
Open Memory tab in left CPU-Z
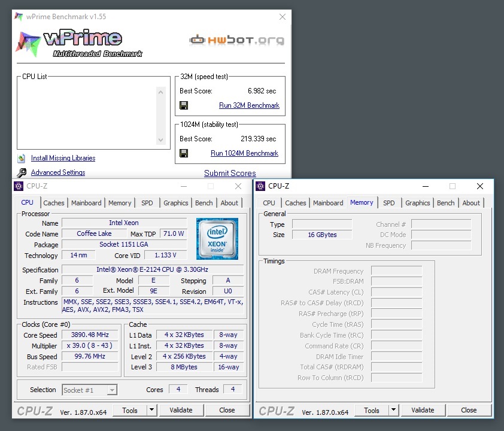(x=120, y=203)
